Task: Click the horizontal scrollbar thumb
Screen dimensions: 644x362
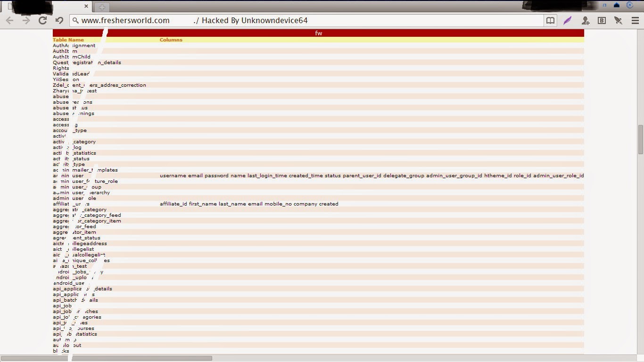Action: click(x=107, y=358)
